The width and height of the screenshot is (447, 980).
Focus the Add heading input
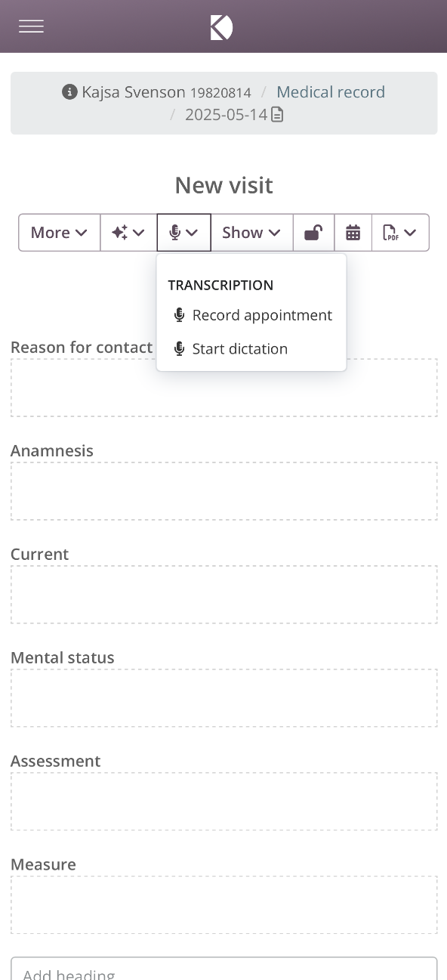(223, 969)
